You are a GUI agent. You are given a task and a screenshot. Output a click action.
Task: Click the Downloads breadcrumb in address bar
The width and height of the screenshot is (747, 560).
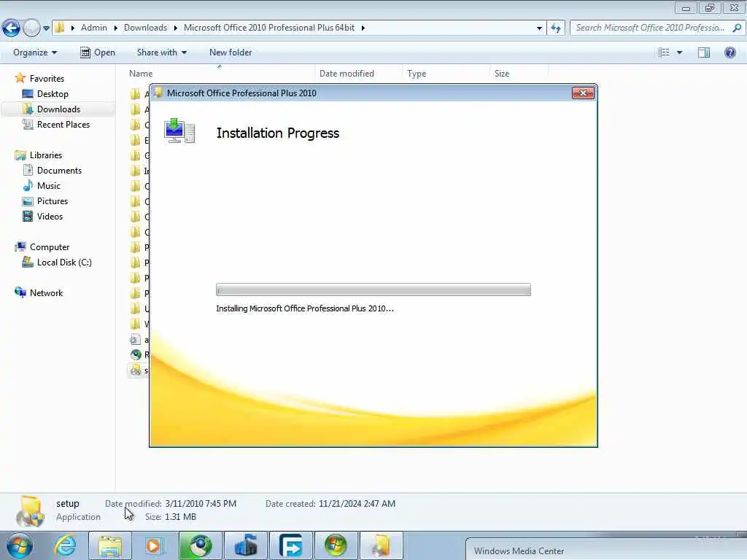145,28
